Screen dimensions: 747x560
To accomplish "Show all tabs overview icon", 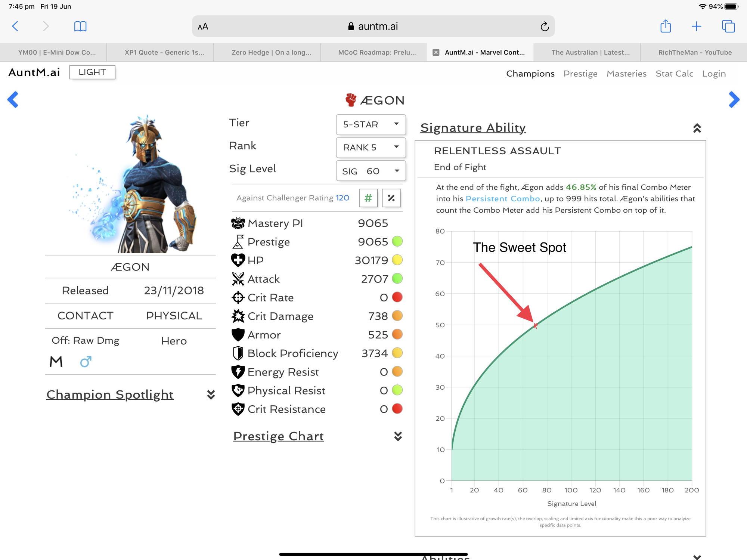I will point(728,26).
